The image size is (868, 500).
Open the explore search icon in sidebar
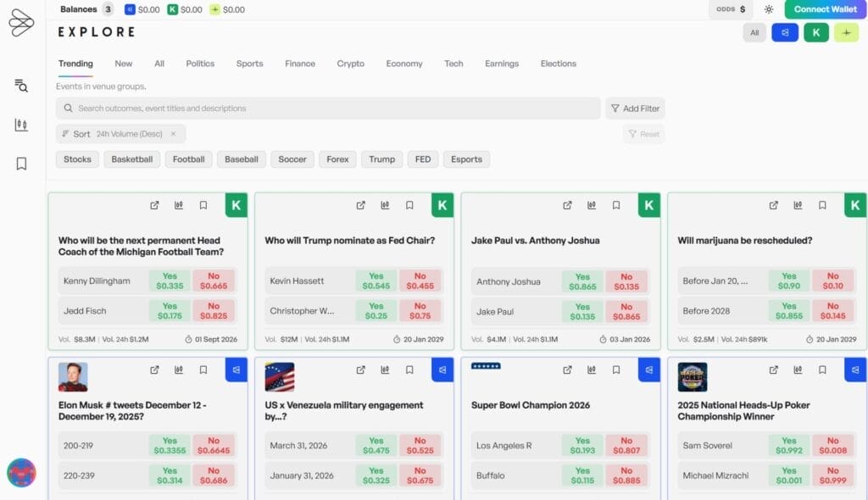click(x=21, y=86)
